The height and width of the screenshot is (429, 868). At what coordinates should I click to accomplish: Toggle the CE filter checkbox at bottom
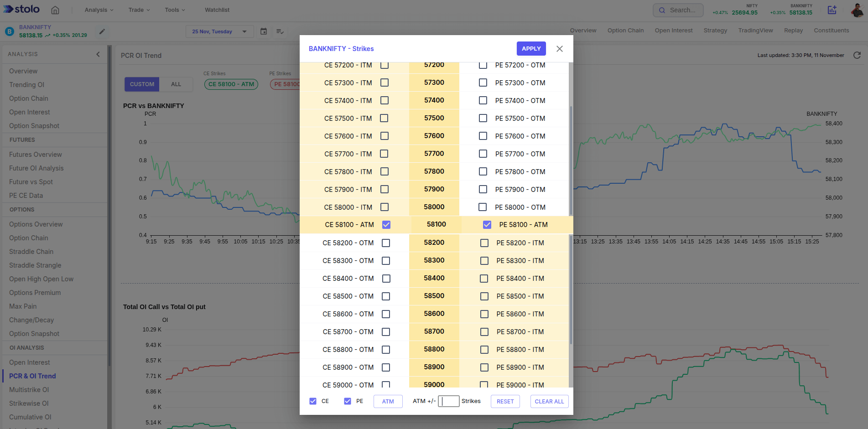(313, 401)
